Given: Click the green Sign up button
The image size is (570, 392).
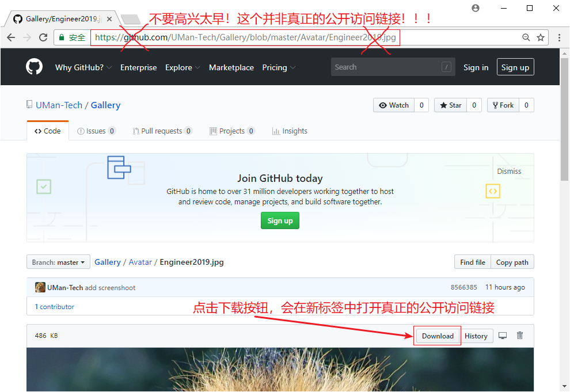Looking at the screenshot, I should pos(280,220).
